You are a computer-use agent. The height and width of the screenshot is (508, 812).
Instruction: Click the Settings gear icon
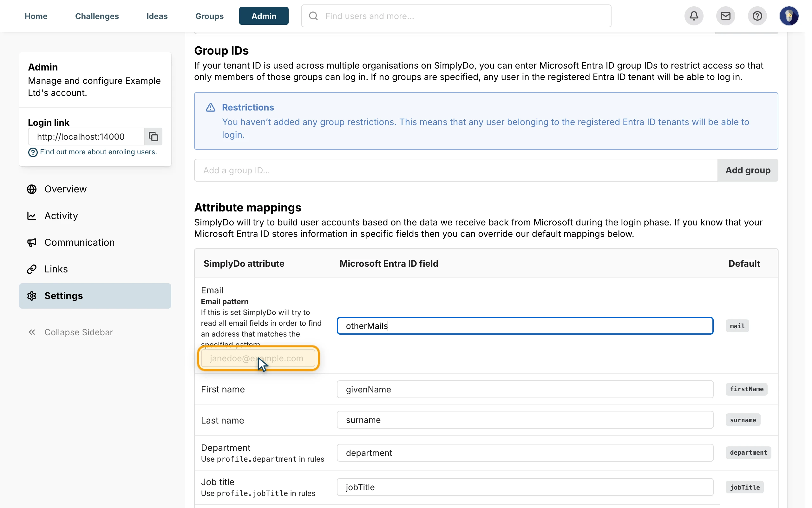32,296
